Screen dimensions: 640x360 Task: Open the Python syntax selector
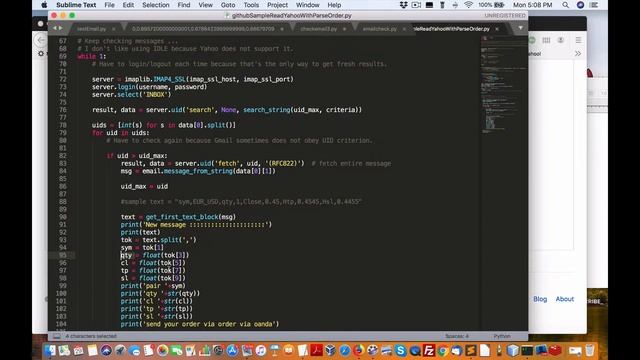pos(502,336)
